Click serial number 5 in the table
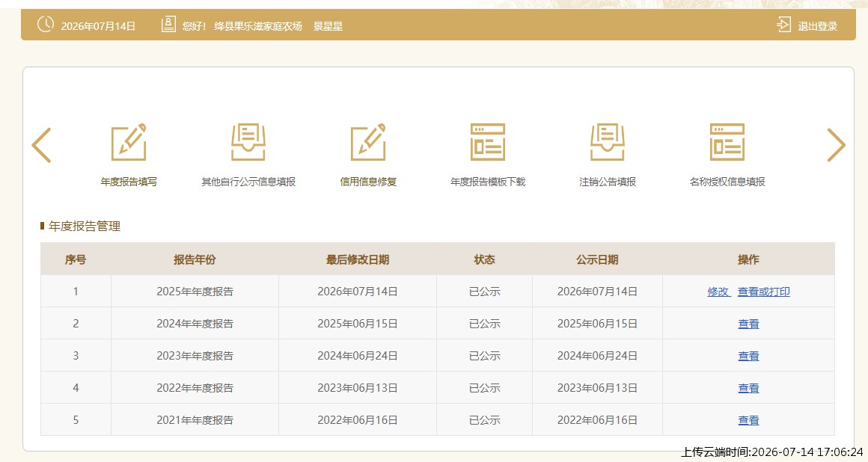The height and width of the screenshot is (462, 868). pos(76,420)
